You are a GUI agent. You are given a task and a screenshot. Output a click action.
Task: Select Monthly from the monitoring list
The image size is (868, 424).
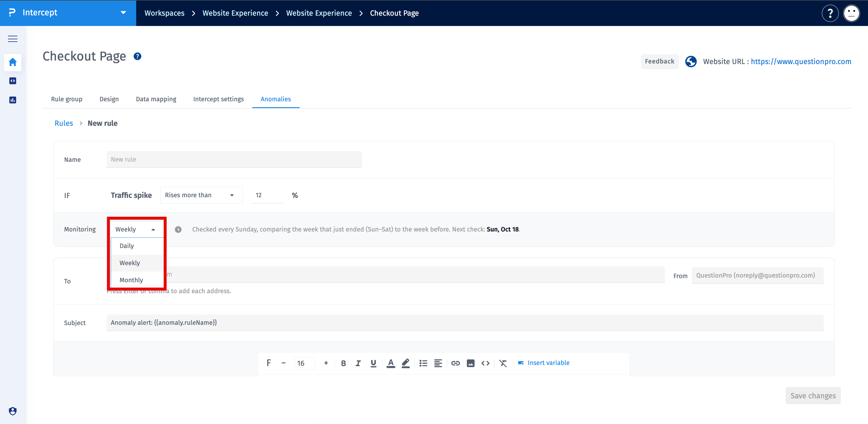click(137, 280)
